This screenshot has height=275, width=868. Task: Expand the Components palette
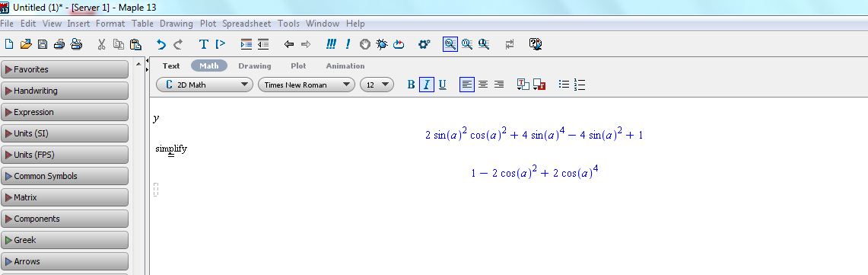[x=65, y=219]
